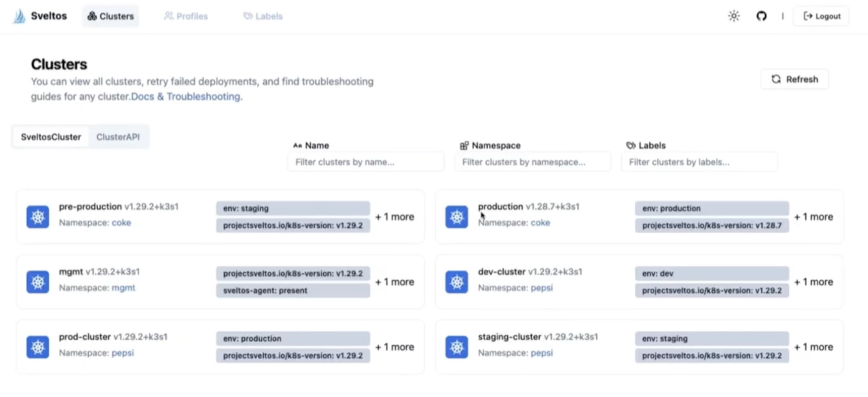This screenshot has width=868, height=397.
Task: Click 'env: production' label on prod-cluster
Action: (293, 338)
